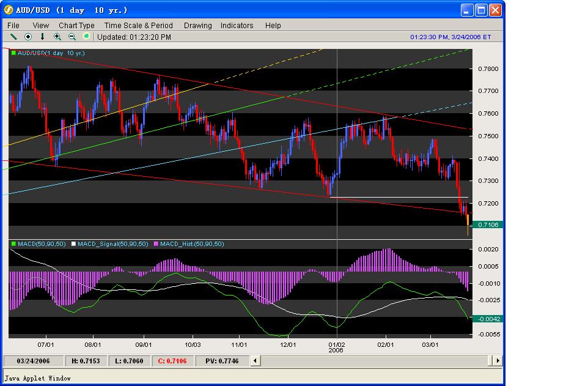Expand the Chart Type menu

(76, 25)
